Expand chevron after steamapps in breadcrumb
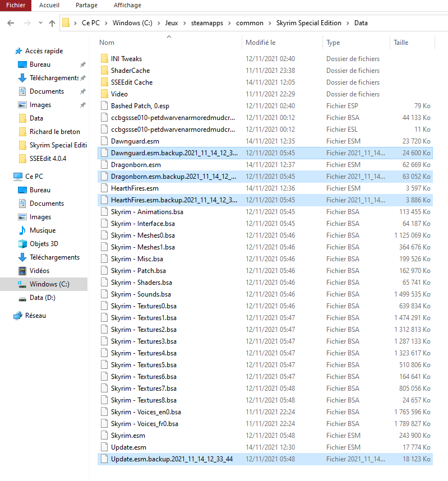Image resolution: width=448 pixels, height=481 pixels. [229, 23]
